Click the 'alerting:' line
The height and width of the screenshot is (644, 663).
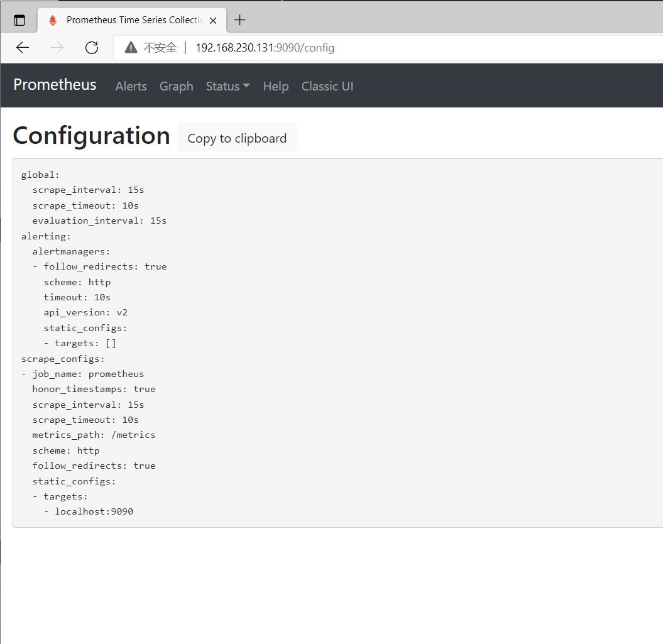46,236
